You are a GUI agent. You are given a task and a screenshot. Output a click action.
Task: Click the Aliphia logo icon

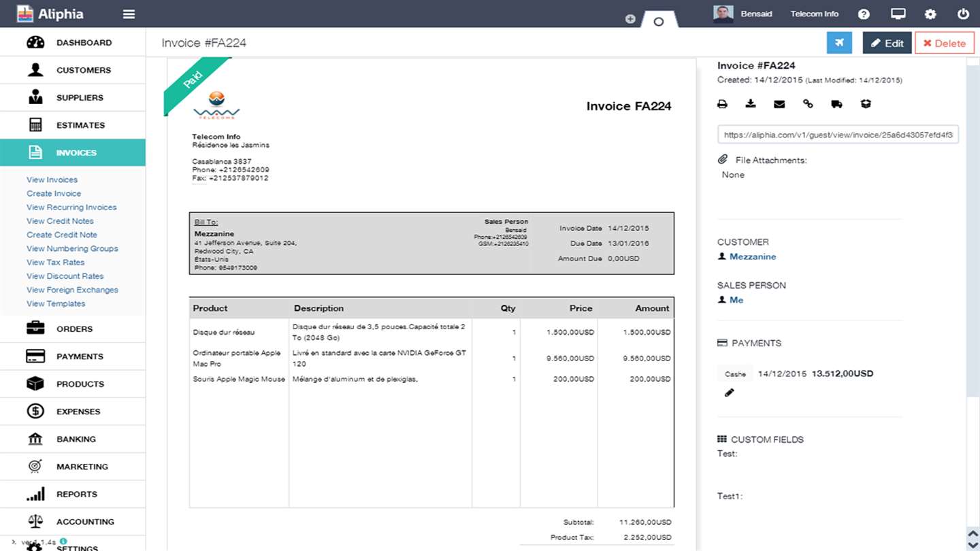coord(25,14)
